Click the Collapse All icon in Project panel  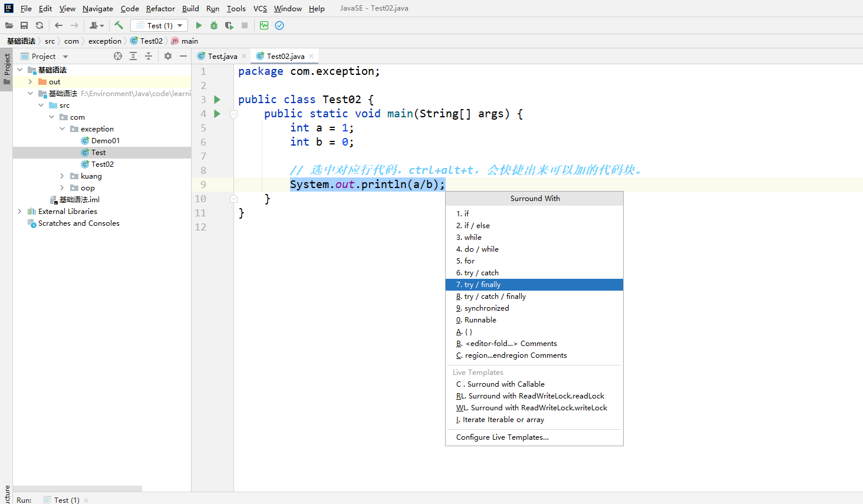click(x=149, y=56)
